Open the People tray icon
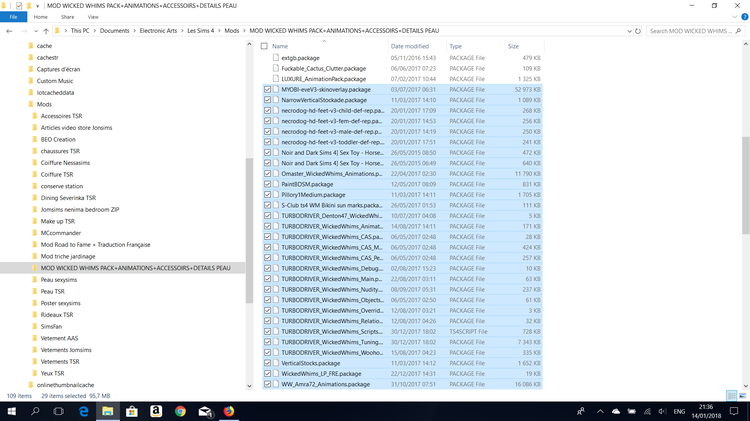 (581, 411)
